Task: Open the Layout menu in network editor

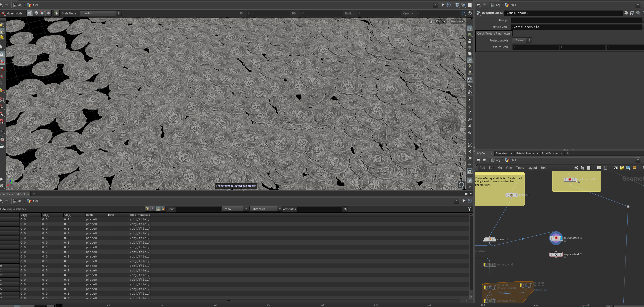Action: click(x=532, y=168)
